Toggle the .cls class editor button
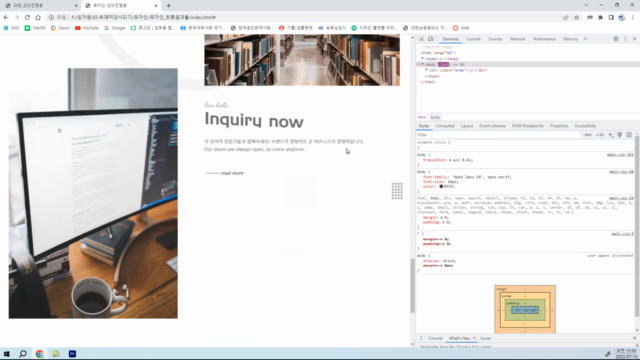The height and width of the screenshot is (360, 640). click(x=600, y=135)
